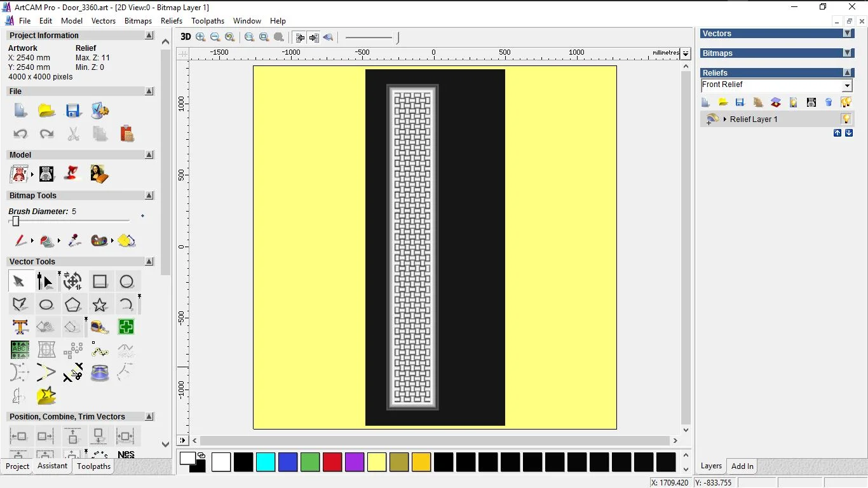Open the Toolpaths menu
The height and width of the screenshot is (488, 868).
tap(208, 21)
